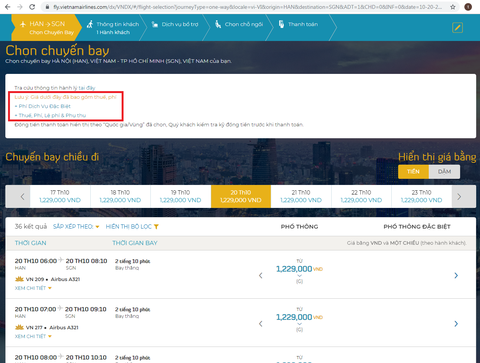Open the SẮP XẾP THEO sort dropdown
The image size is (480, 363).
[x=76, y=227]
